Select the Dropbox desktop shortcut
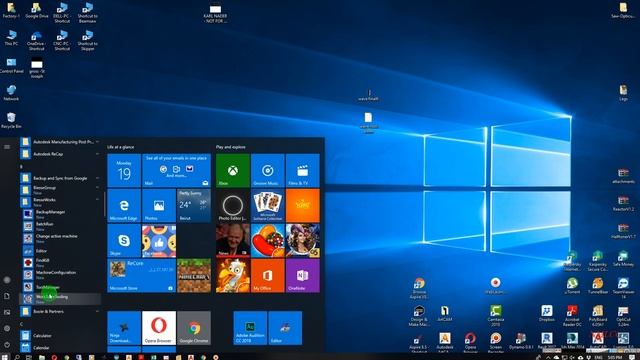Screen dimensions: 640x360 coord(547,313)
